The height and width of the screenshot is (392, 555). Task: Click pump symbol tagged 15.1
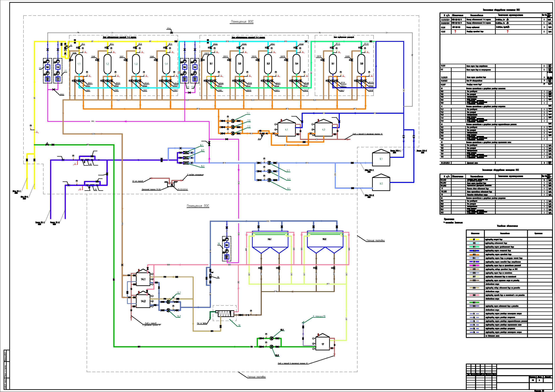168,302
